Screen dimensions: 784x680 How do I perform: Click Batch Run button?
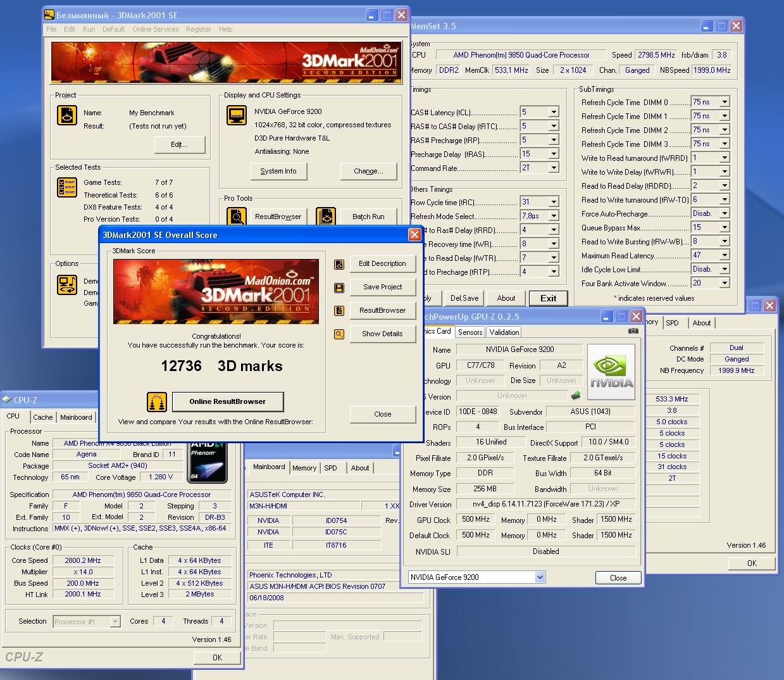click(368, 217)
